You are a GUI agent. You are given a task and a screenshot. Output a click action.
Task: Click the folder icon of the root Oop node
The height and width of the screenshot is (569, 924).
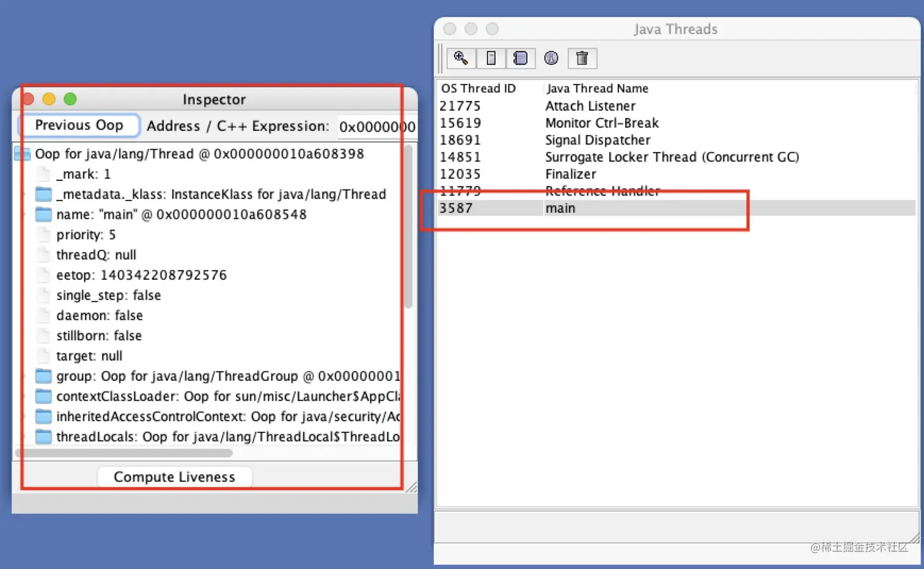23,154
